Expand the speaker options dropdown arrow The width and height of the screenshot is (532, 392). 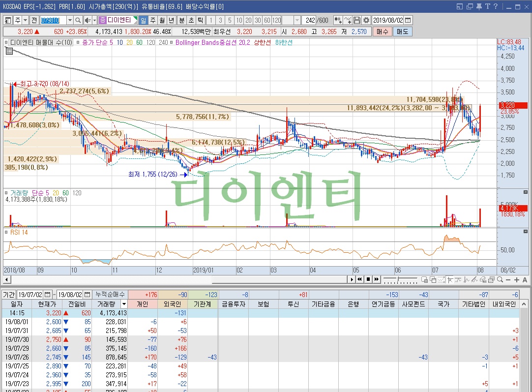[95, 20]
